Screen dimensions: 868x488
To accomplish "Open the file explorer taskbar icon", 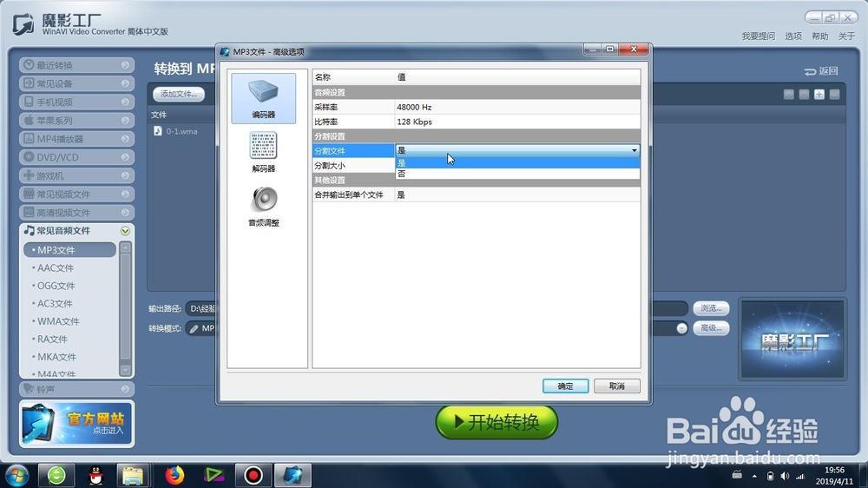I will [133, 475].
